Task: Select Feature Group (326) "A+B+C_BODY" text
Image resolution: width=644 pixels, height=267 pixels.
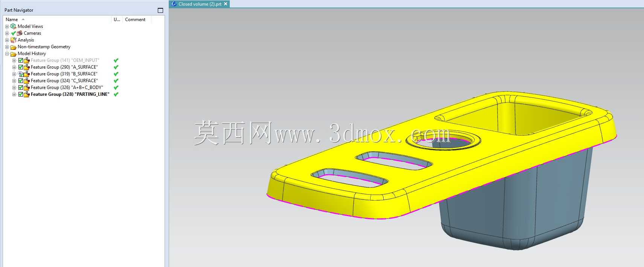Action: tap(67, 87)
